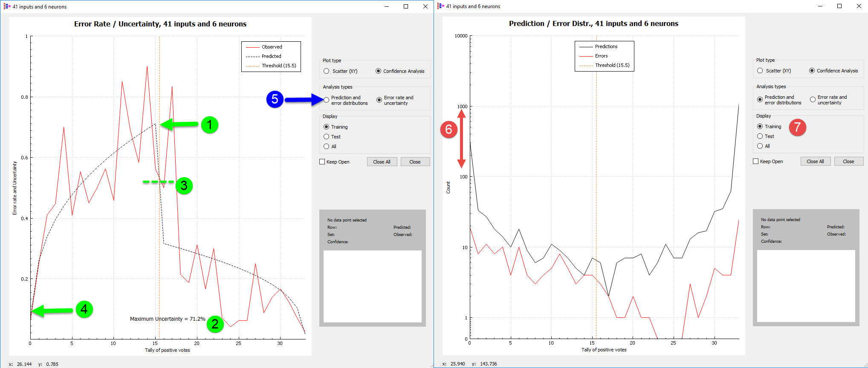
Task: Click Close button in left window
Action: coord(415,162)
